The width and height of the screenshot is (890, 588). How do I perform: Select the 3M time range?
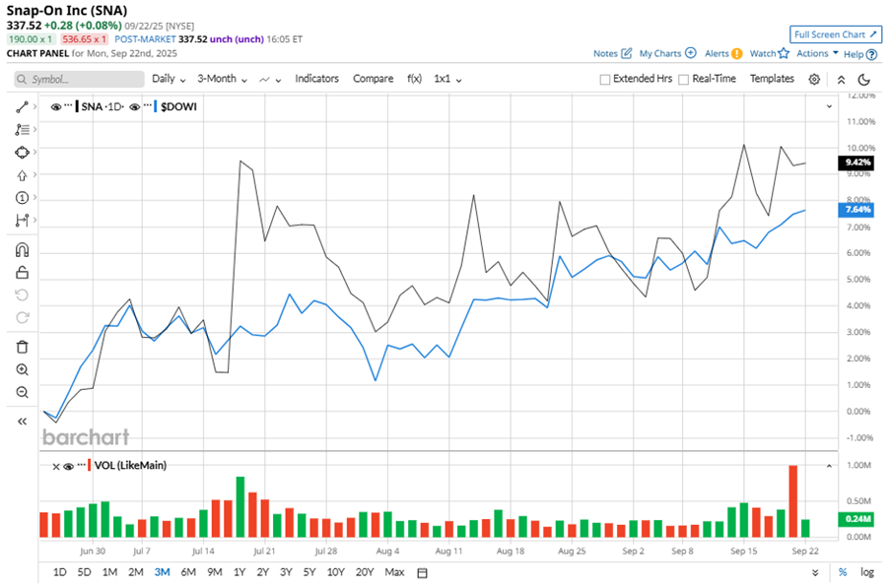coord(163,572)
